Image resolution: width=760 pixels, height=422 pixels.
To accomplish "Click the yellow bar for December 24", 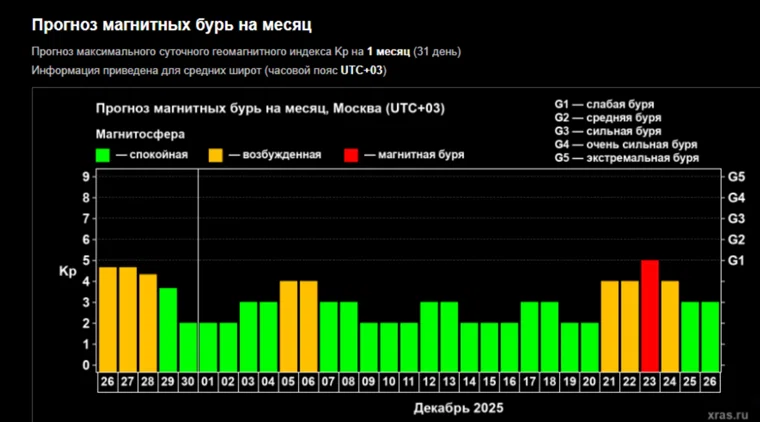I will pyautogui.click(x=670, y=326).
